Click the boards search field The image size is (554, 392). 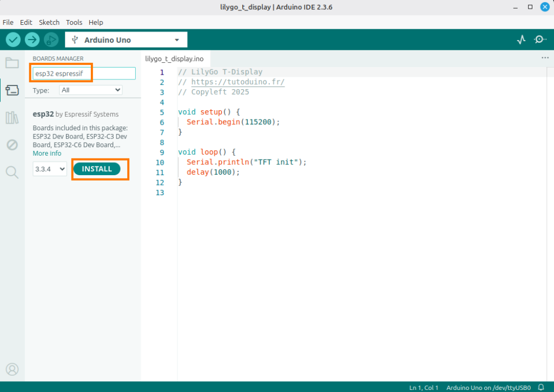[84, 74]
